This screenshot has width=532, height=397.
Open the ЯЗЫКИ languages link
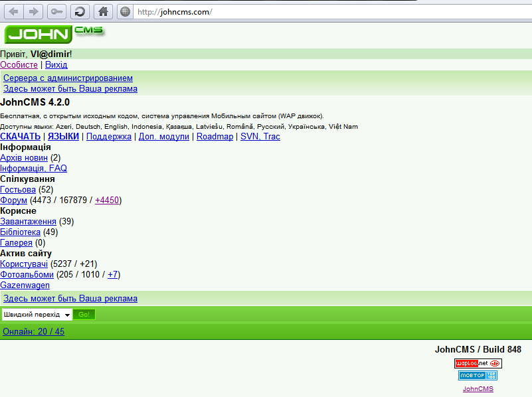pyautogui.click(x=64, y=136)
